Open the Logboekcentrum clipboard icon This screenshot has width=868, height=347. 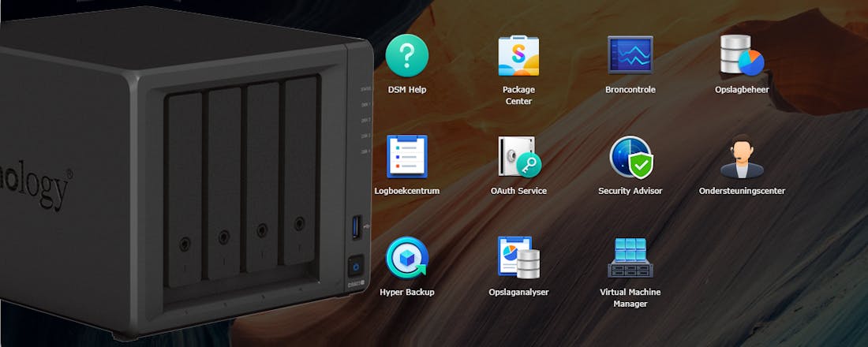pyautogui.click(x=407, y=157)
